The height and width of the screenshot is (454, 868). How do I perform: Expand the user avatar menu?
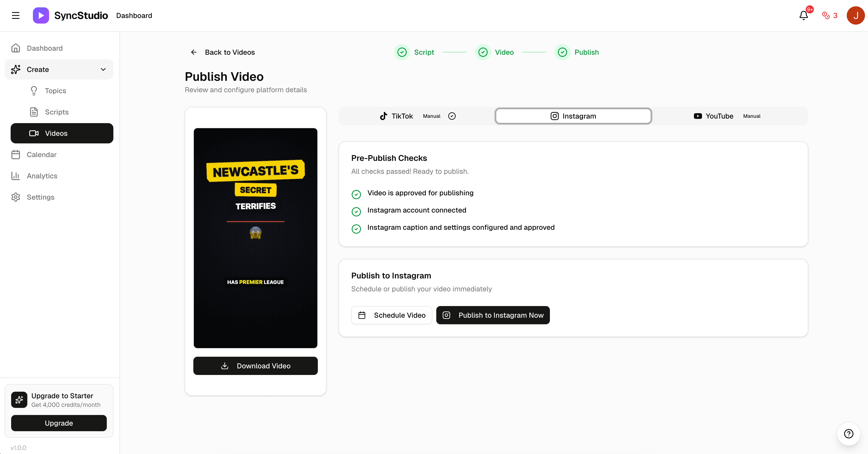(855, 15)
